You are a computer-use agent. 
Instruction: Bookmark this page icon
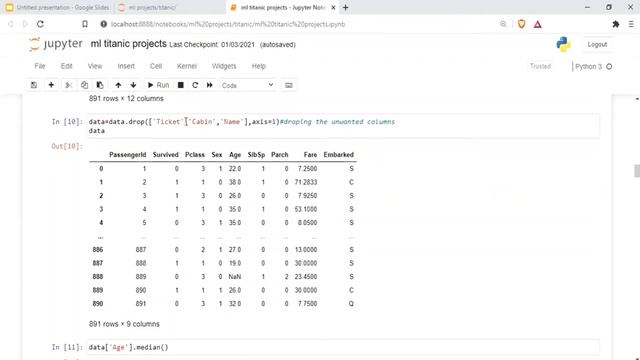click(85, 24)
